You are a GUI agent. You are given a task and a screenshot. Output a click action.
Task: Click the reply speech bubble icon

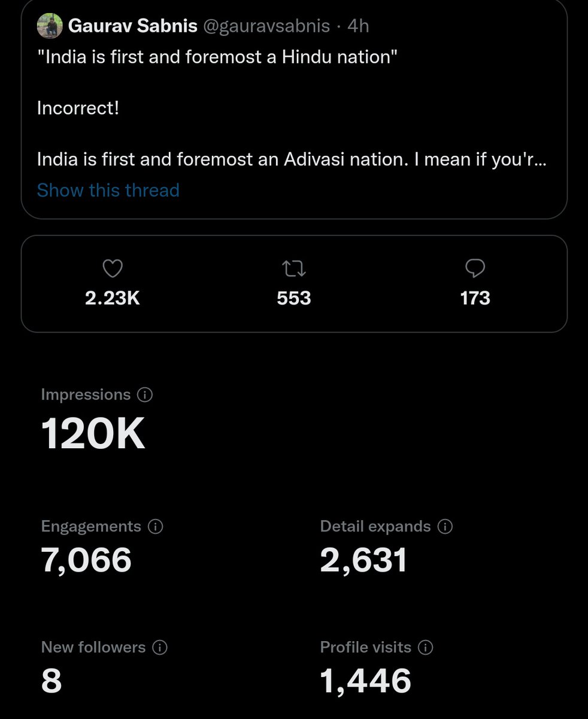pos(475,268)
